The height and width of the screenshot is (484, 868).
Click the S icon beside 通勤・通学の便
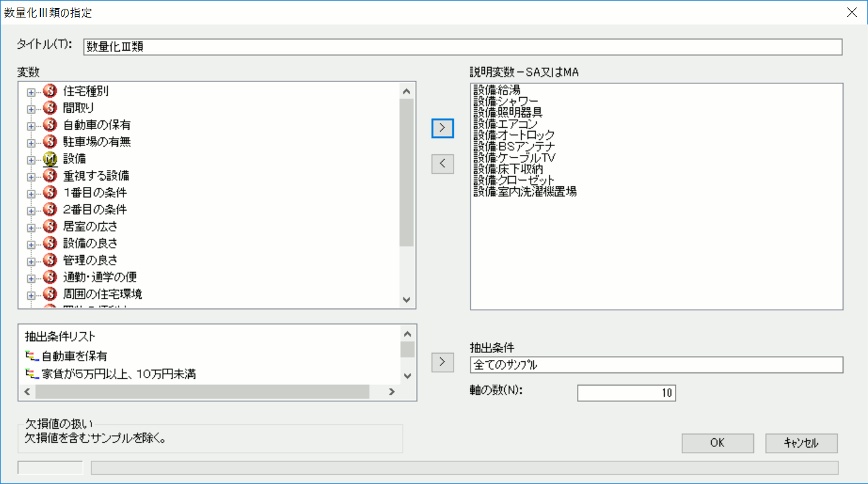[50, 277]
